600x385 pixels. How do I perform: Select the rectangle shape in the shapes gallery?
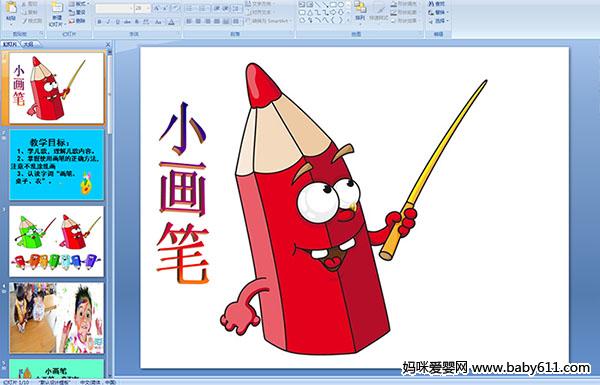[333, 5]
